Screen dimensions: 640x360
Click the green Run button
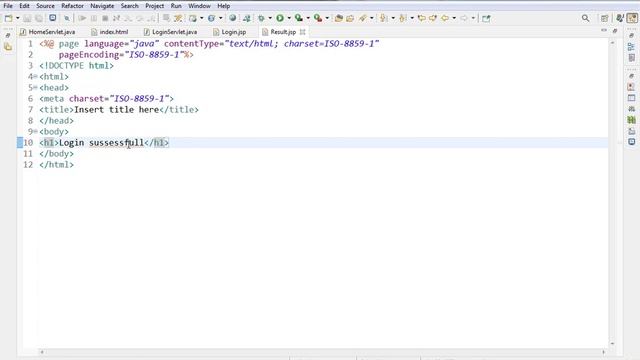click(x=280, y=18)
